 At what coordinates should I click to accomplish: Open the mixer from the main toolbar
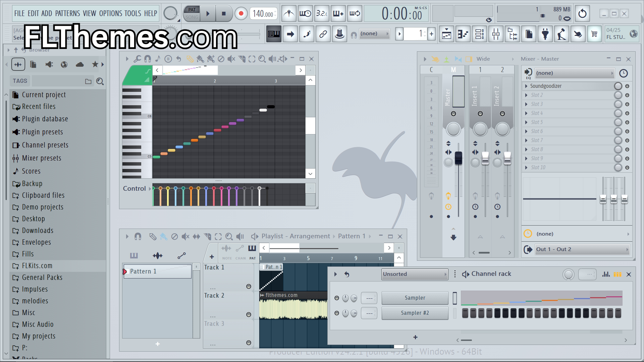[496, 34]
